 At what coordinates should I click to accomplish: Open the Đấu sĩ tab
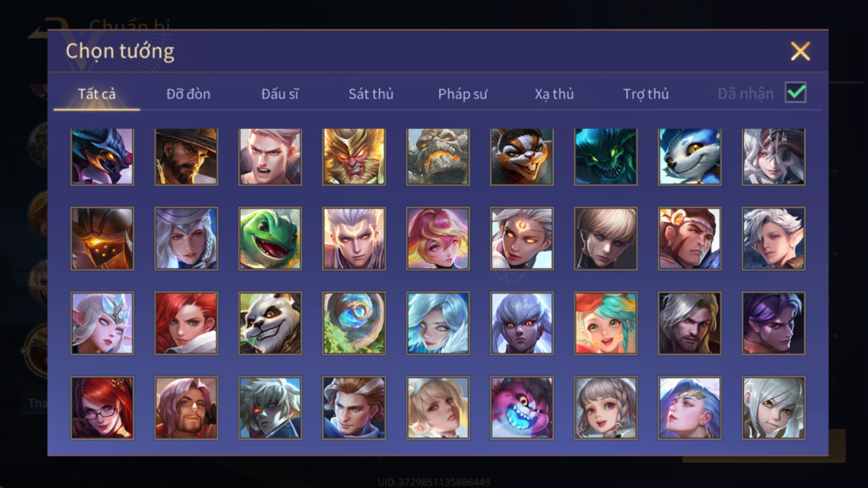280,94
